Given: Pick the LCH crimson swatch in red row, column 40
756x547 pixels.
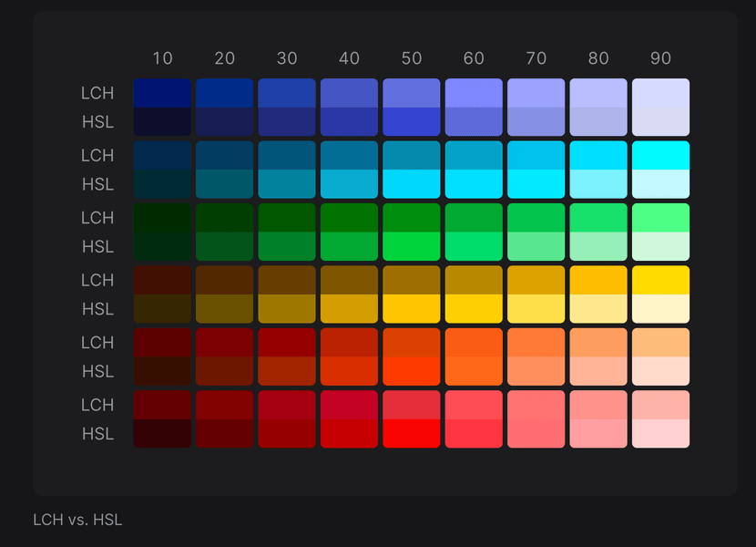Looking at the screenshot, I should coord(349,405).
